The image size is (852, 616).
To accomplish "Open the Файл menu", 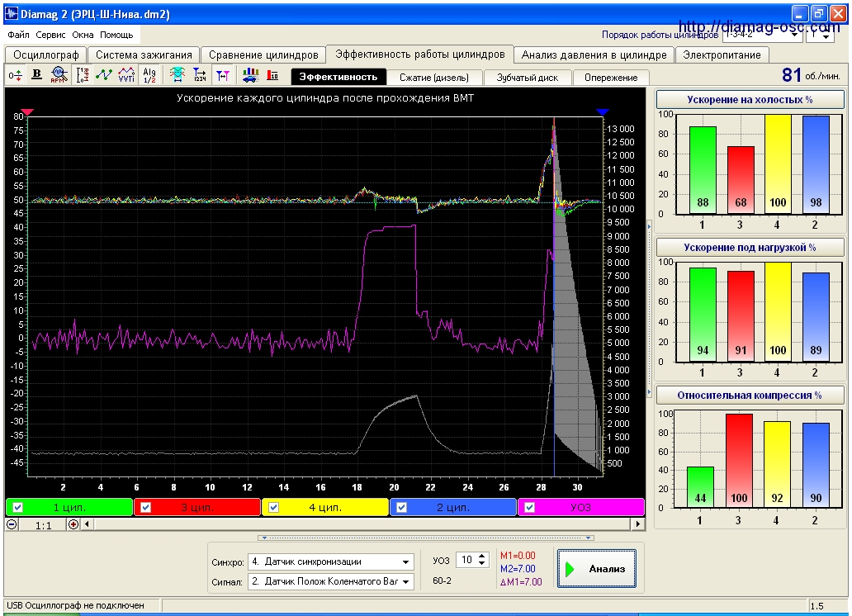I will pos(18,35).
